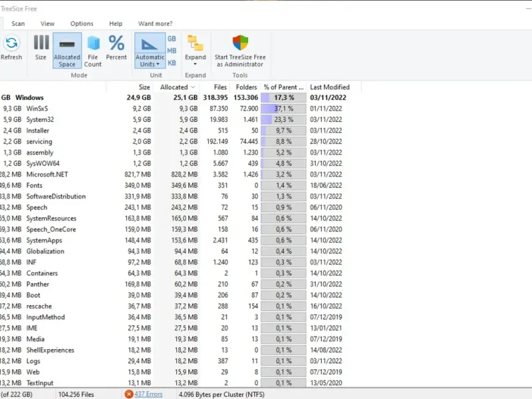532x399 pixels.
Task: Switch mode to Size
Action: [x=41, y=48]
